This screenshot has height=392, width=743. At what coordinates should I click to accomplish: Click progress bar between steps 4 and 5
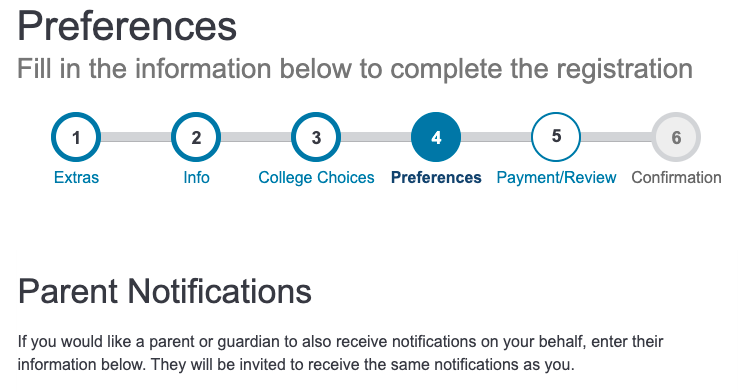[496, 137]
